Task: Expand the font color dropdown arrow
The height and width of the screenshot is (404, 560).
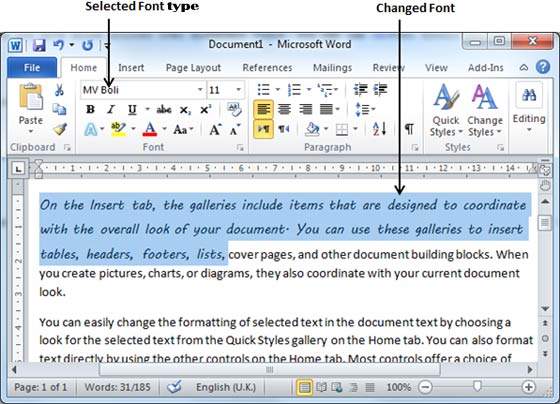Action: [165, 129]
